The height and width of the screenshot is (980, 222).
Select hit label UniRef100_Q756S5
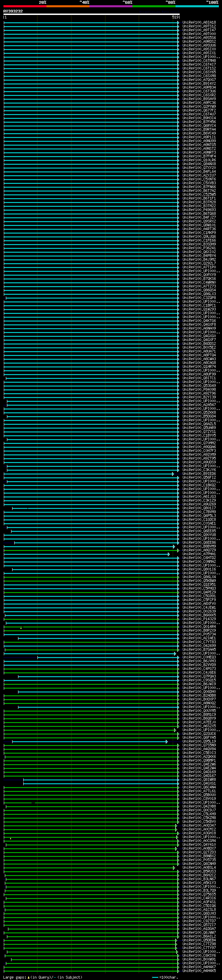point(199,894)
